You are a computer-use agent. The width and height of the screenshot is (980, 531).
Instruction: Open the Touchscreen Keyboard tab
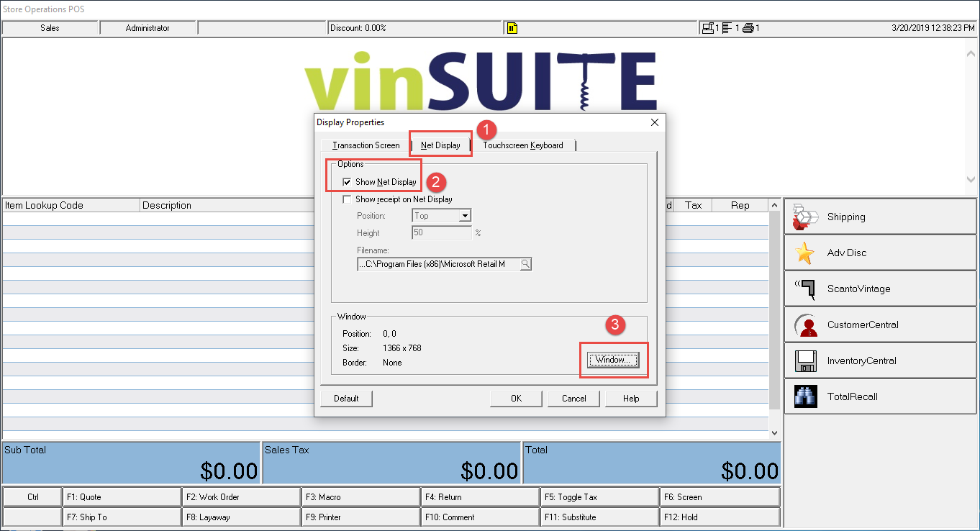coord(523,145)
